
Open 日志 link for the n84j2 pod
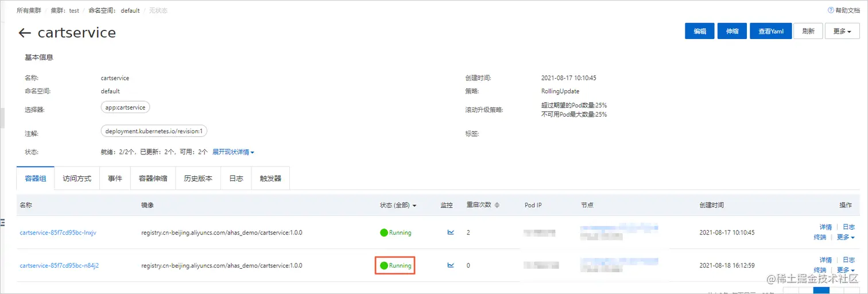pos(848,260)
